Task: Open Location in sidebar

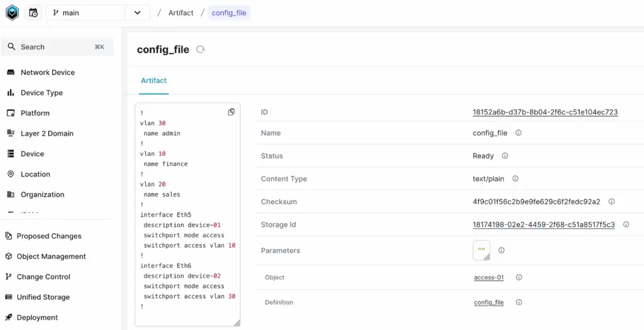Action: point(35,174)
